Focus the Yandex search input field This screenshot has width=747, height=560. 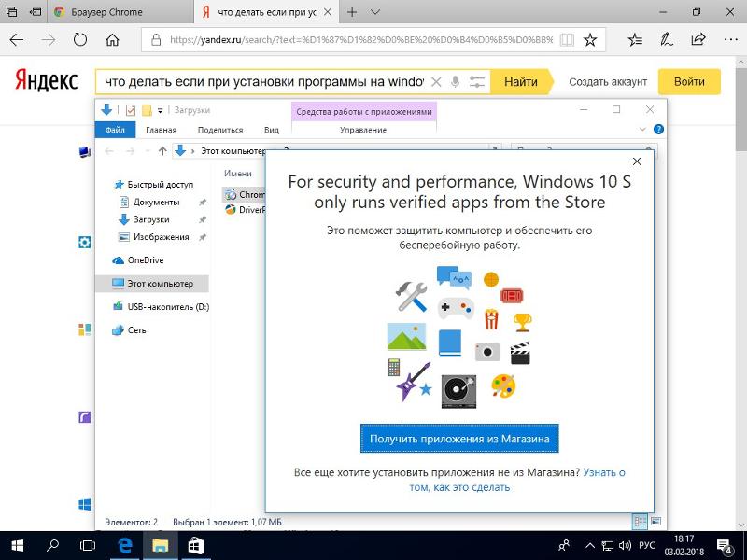coord(264,82)
